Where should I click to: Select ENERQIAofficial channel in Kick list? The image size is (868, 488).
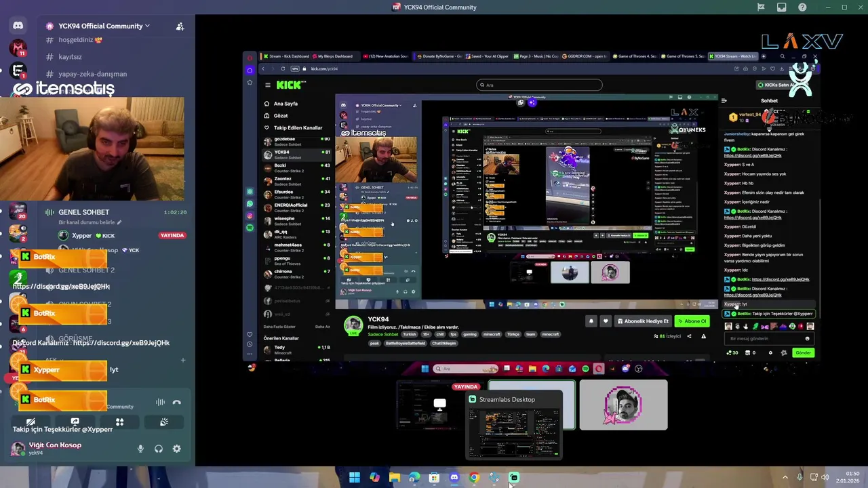[297, 207]
